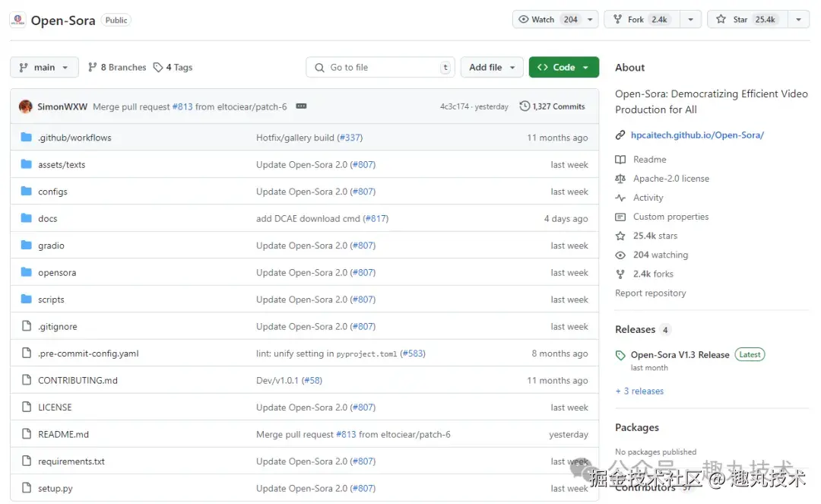The height and width of the screenshot is (504, 821).
Task: Open the fork options dropdown arrow
Action: click(690, 19)
